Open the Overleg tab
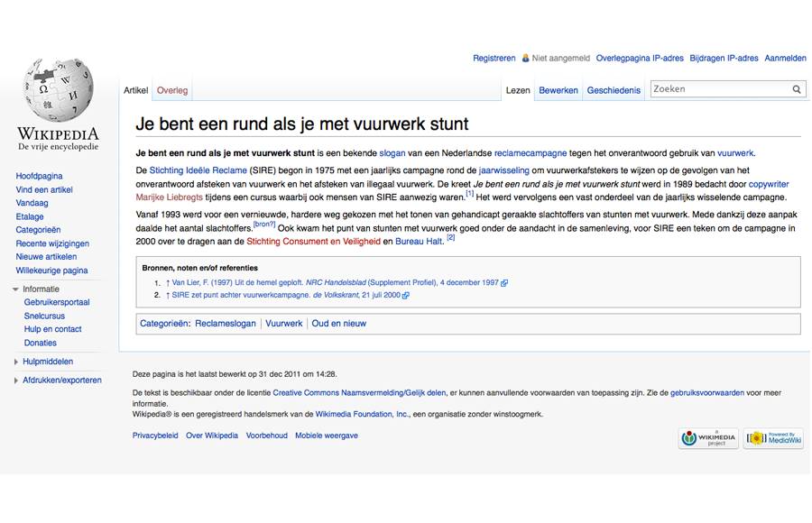The width and height of the screenshot is (812, 523). coord(172,90)
